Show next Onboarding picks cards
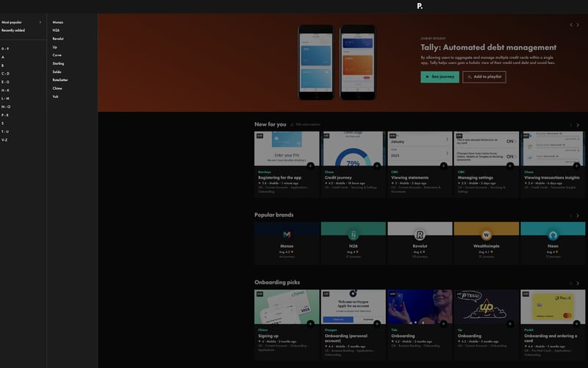The height and width of the screenshot is (368, 588). (578, 283)
